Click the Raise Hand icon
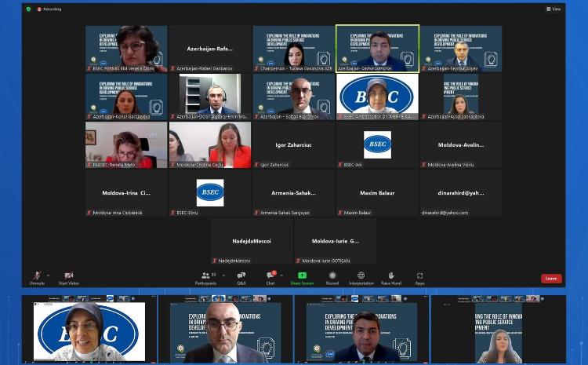The width and height of the screenshot is (588, 365). [391, 276]
